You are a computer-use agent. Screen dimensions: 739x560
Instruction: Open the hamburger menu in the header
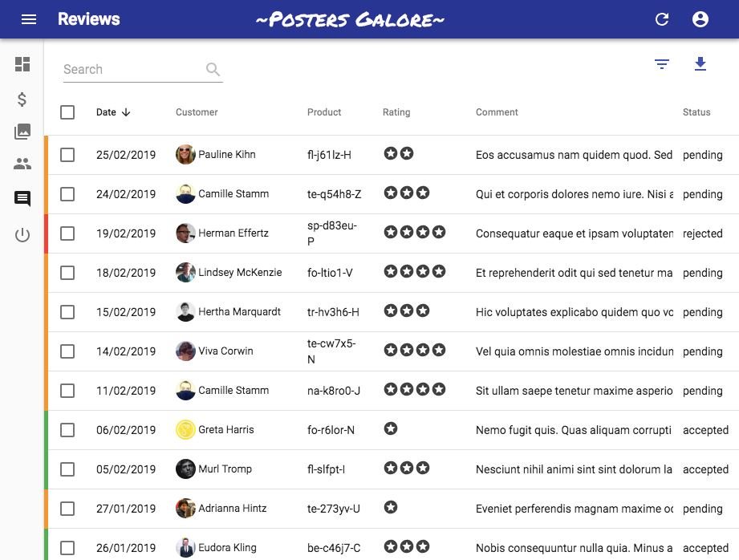[x=29, y=19]
